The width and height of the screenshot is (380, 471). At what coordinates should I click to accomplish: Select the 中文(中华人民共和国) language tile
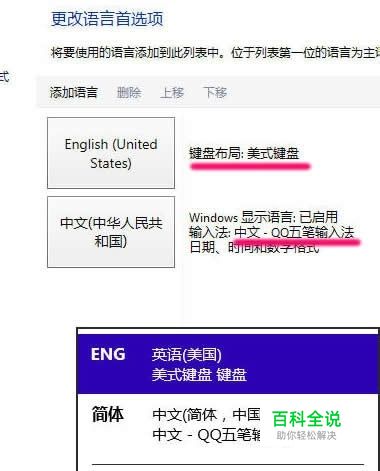(111, 232)
